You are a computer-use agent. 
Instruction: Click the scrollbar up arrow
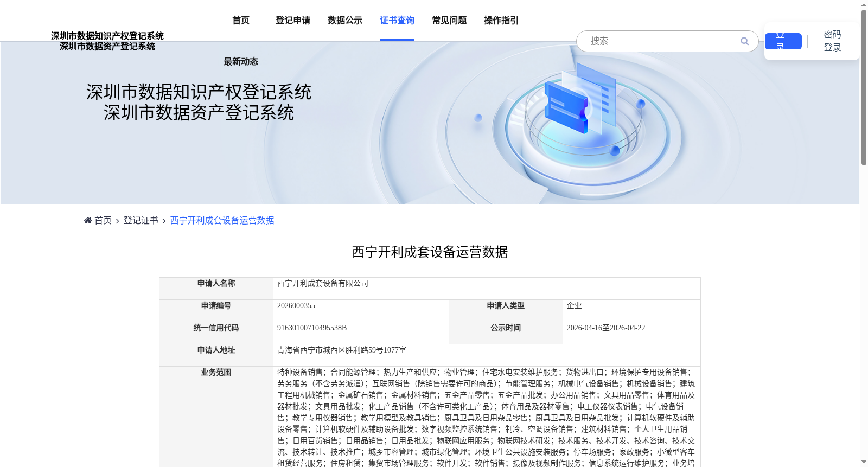(864, 4)
